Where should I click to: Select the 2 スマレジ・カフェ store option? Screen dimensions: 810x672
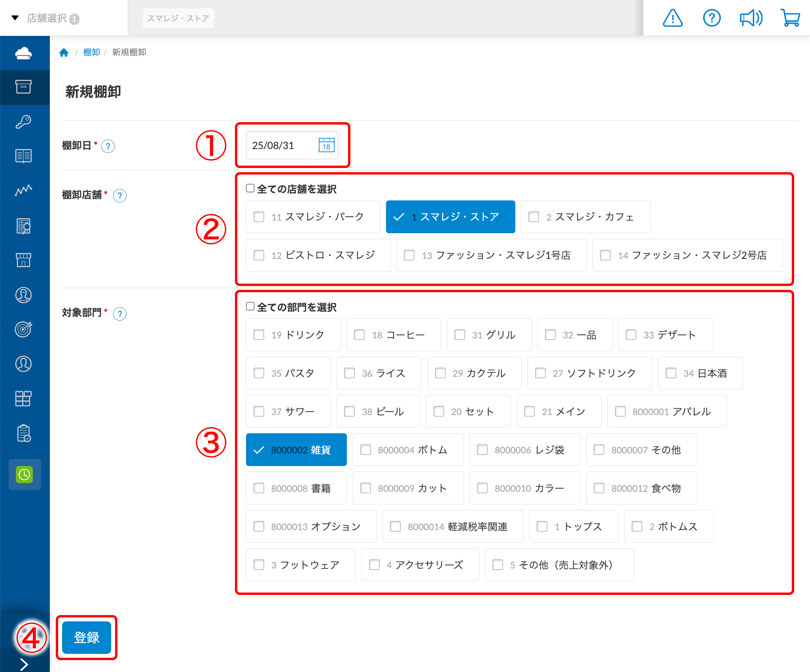pyautogui.click(x=585, y=217)
